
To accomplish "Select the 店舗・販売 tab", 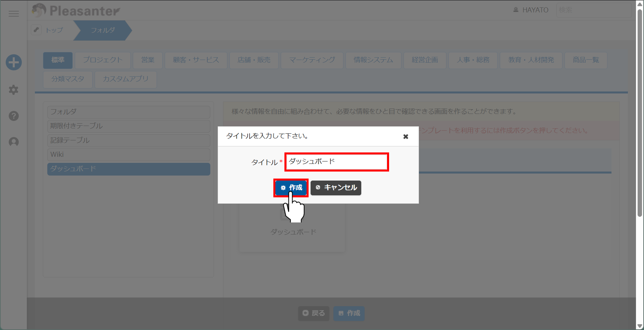I will [x=254, y=60].
